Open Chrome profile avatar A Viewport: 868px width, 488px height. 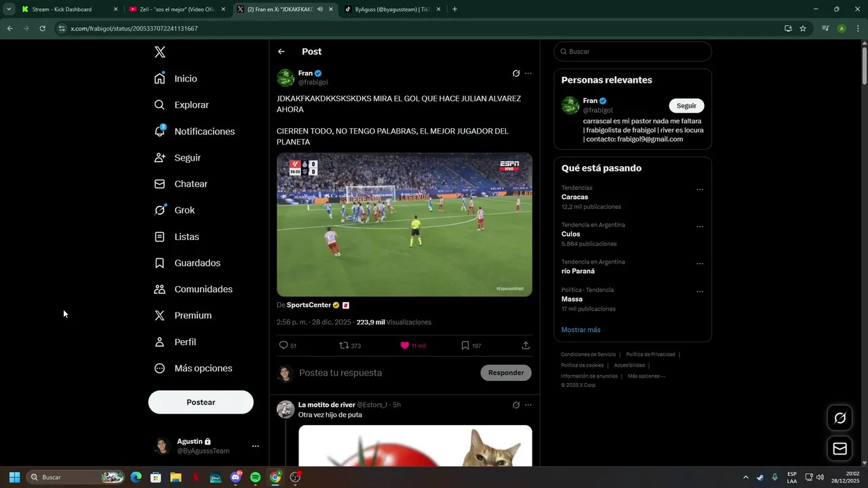[x=842, y=28]
